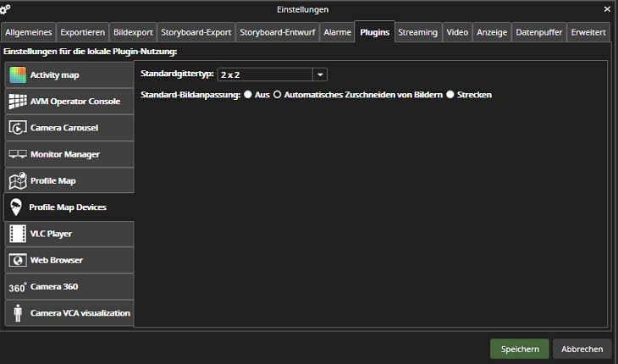
Task: Switch to the Video tab
Action: click(x=457, y=32)
